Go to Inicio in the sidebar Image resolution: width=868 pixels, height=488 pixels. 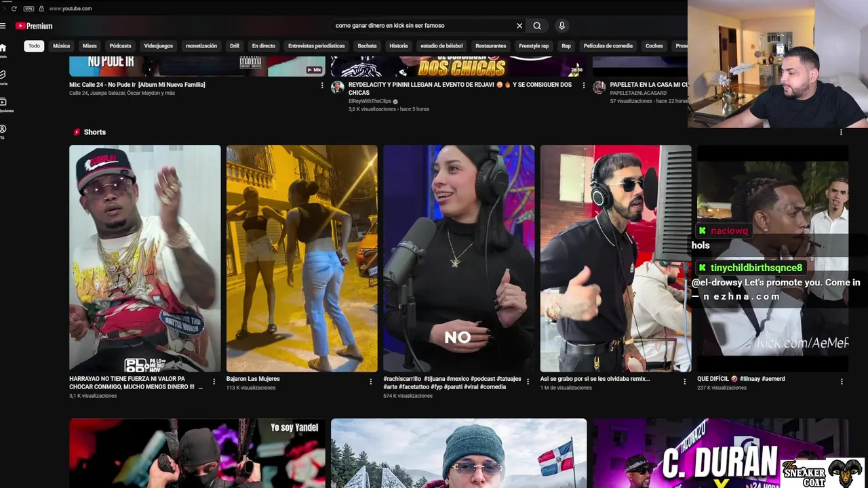tap(3, 50)
